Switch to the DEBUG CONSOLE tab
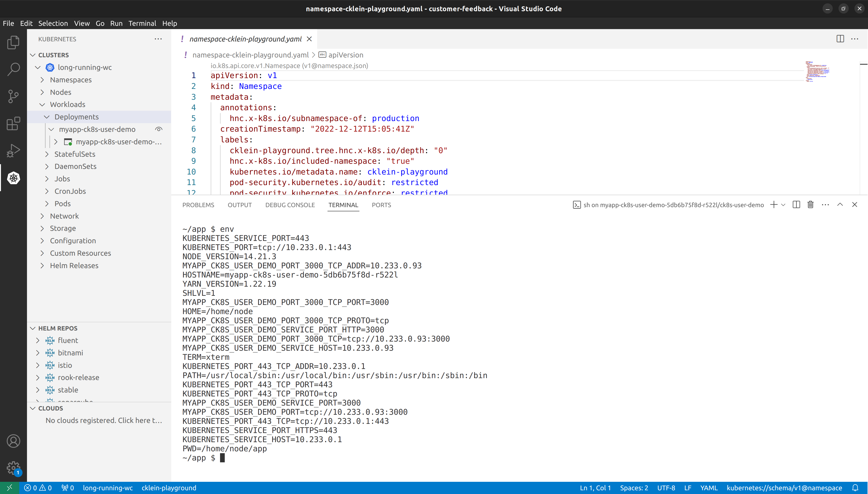The width and height of the screenshot is (868, 494). click(290, 205)
